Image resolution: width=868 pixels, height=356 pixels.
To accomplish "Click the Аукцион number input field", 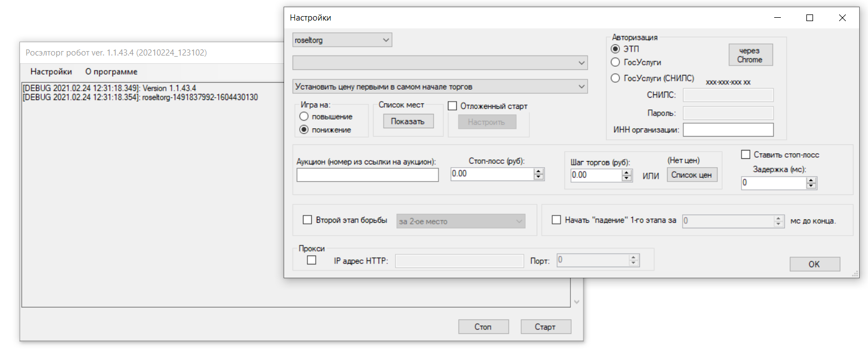I will [x=367, y=175].
